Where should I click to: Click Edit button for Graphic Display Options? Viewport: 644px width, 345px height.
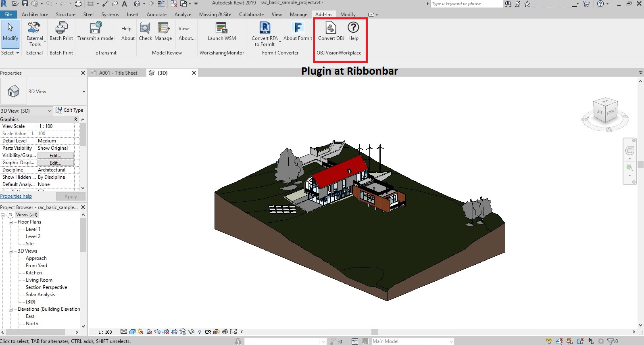[56, 163]
